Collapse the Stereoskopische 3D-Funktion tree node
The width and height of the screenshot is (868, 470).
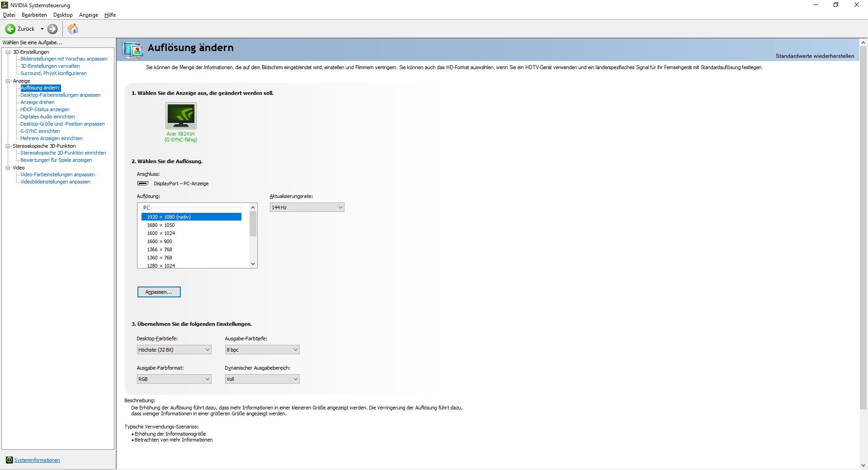coord(8,146)
